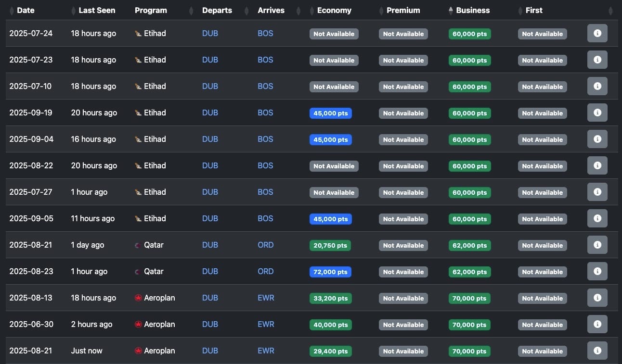Sort table by Economy column
Image resolution: width=622 pixels, height=364 pixels.
[334, 10]
